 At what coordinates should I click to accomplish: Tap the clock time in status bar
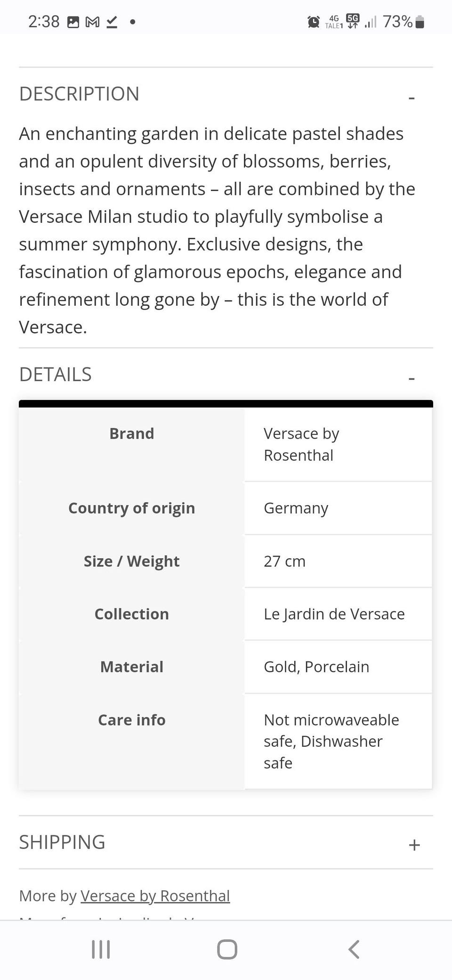[x=44, y=22]
